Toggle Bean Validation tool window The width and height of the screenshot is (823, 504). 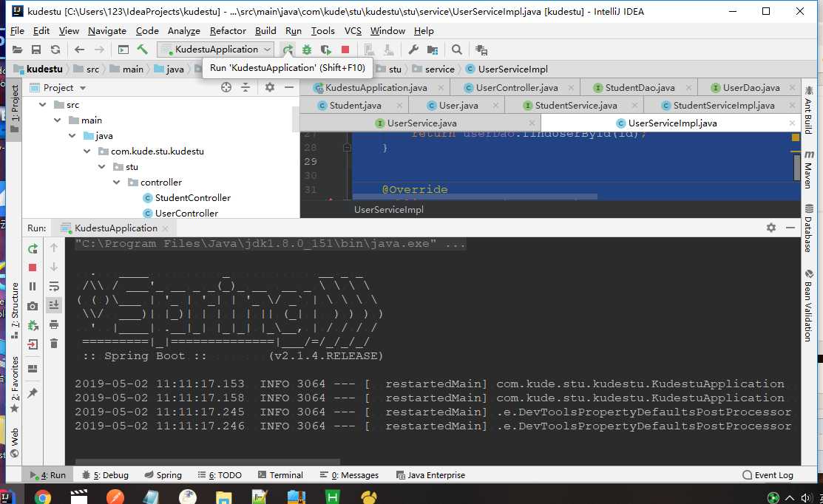pos(809,305)
